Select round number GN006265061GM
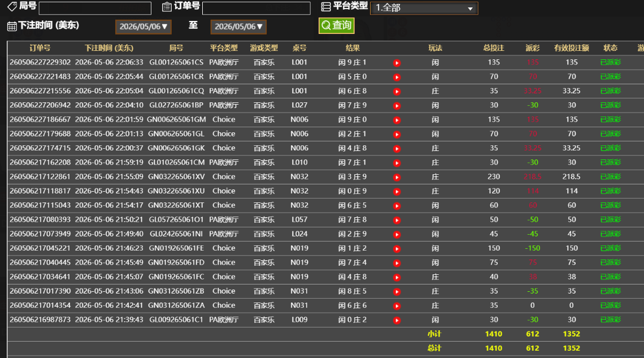This screenshot has width=644, height=358. [x=177, y=119]
